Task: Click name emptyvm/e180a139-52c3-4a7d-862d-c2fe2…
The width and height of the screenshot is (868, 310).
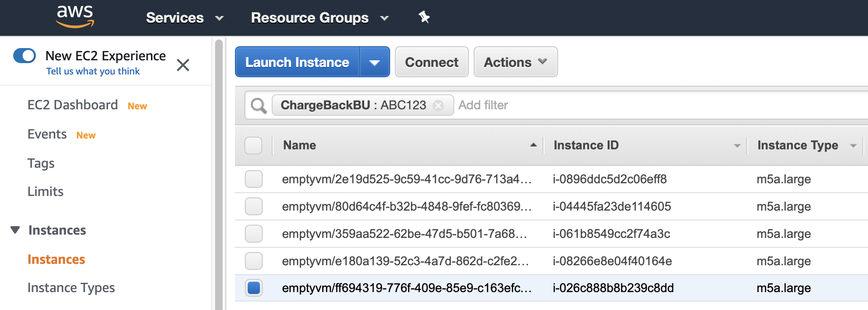Action: pos(405,261)
